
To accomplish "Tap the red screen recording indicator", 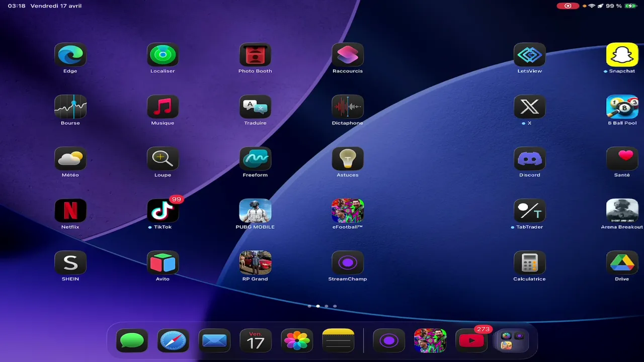I will coord(568,6).
